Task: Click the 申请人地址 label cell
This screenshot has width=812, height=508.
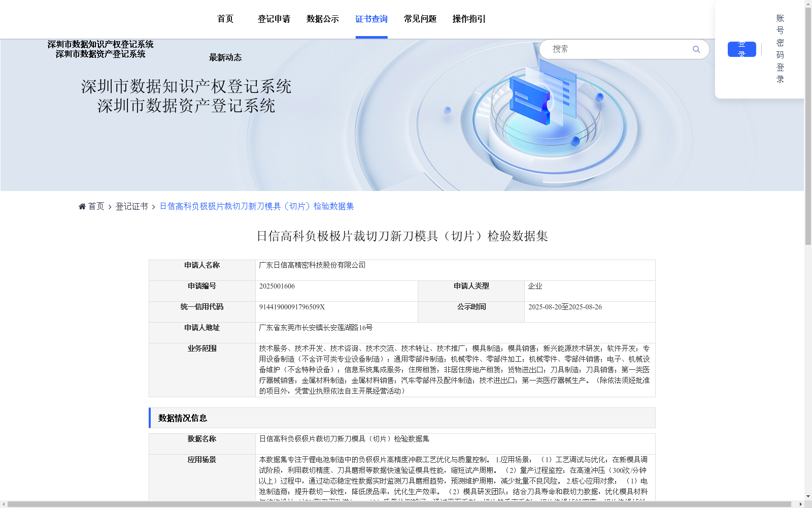Action: [x=202, y=333]
